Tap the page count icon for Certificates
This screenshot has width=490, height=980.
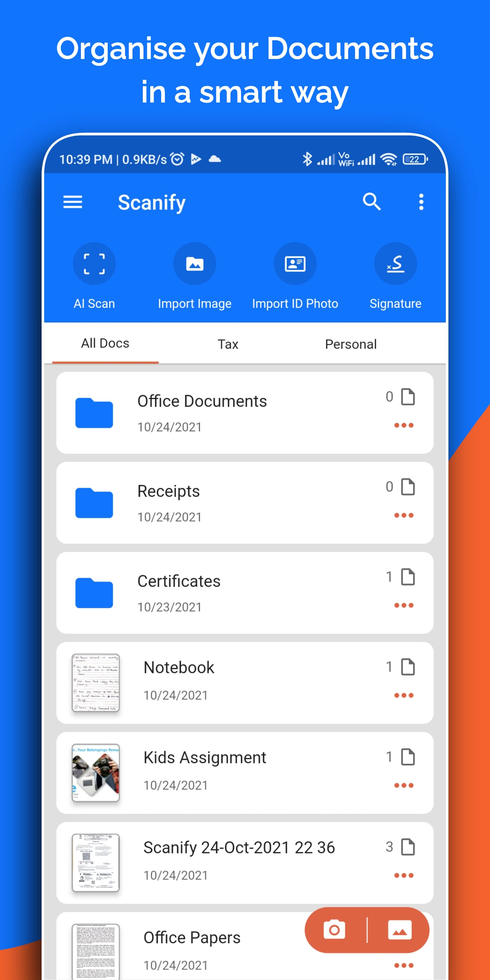coord(408,577)
